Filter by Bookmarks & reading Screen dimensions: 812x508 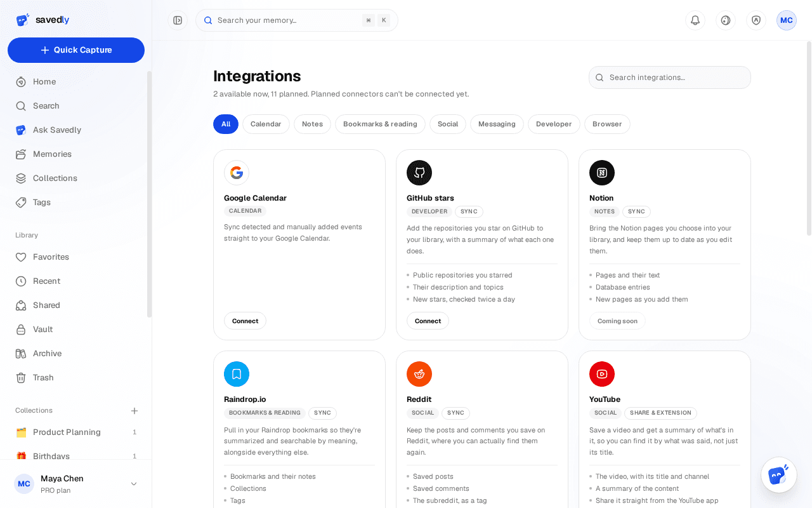point(380,124)
